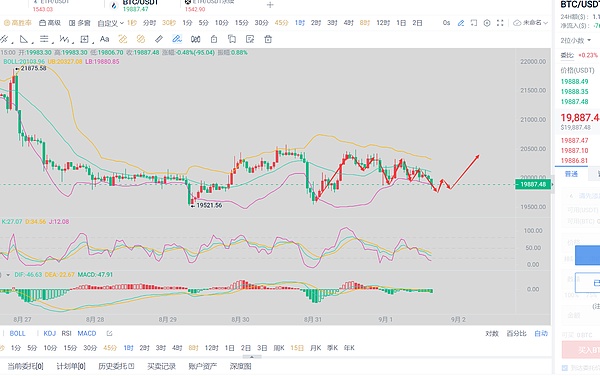Select the triangle shape drawing tool
Image resolution: width=600 pixels, height=376 pixels.
(x=24, y=39)
